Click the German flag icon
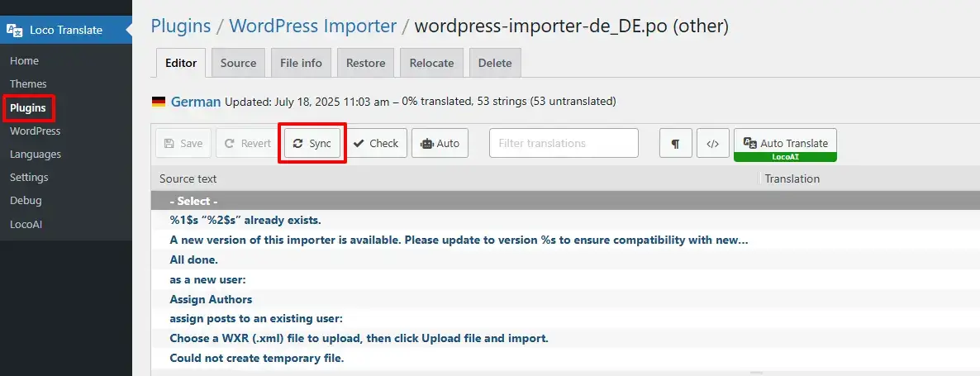This screenshot has width=980, height=376. pos(159,101)
